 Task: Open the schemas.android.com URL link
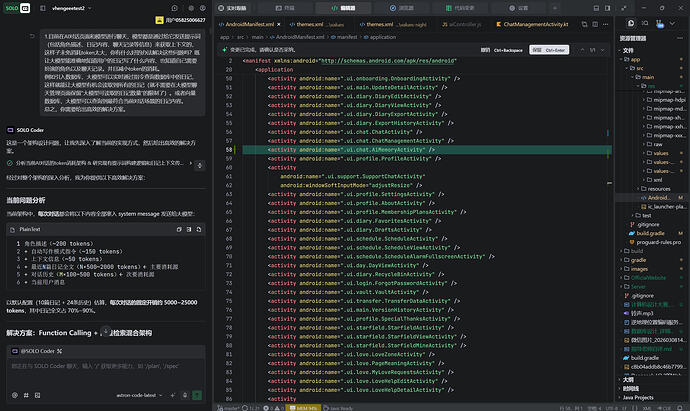point(389,61)
